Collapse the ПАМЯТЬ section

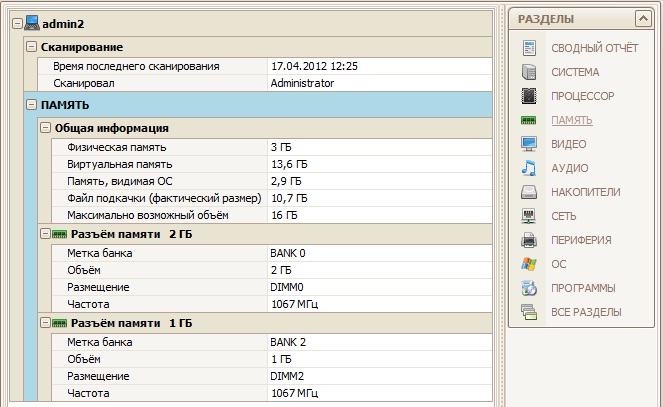pos(31,104)
